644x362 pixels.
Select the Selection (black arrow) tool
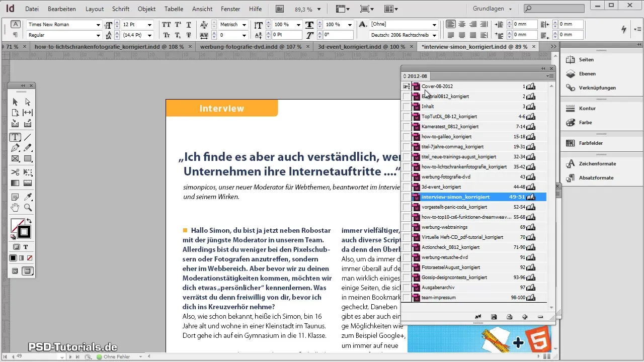pyautogui.click(x=15, y=102)
